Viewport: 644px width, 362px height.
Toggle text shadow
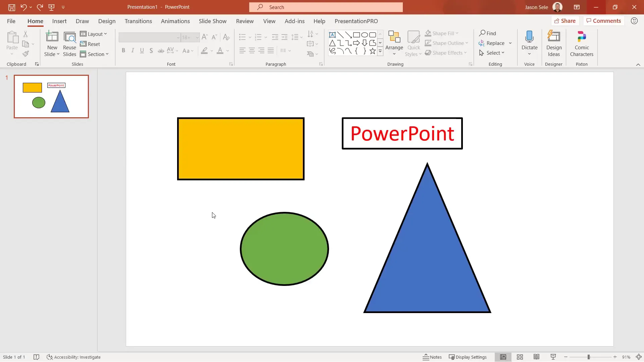click(x=151, y=51)
